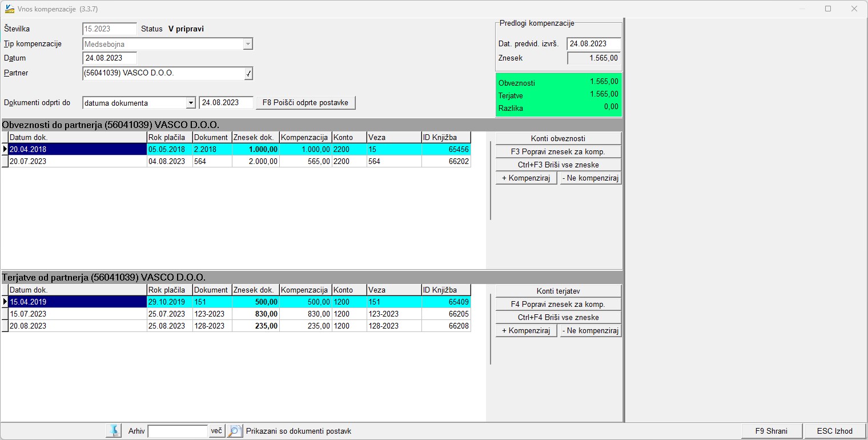Click Kompenzacija cell 565,00 in obveznosti

(306, 161)
